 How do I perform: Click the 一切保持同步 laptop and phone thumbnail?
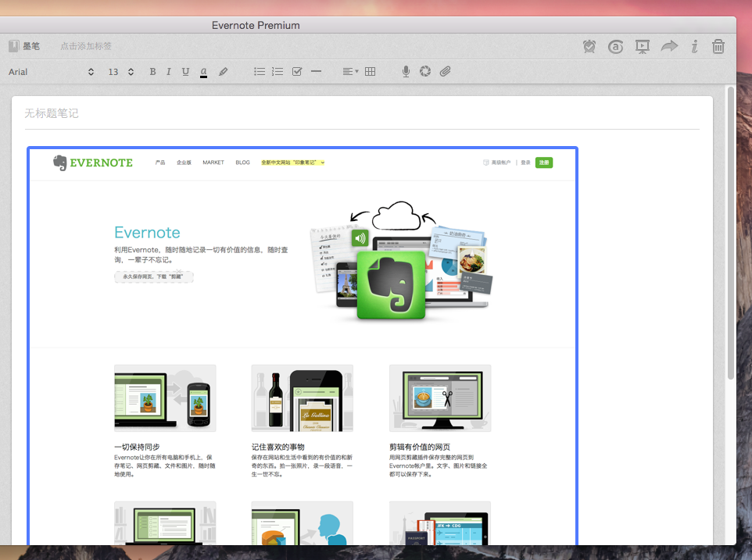click(x=165, y=398)
